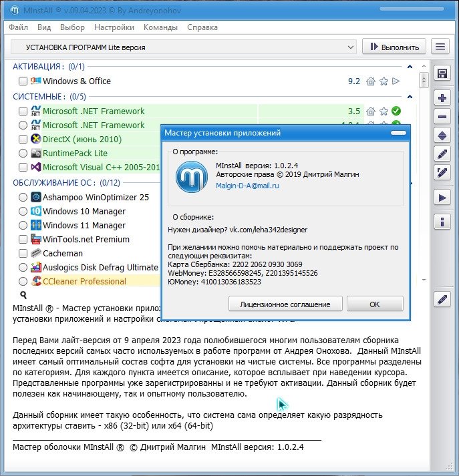Click the play triangle on Windows & Office row
The width and height of the screenshot is (459, 476).
tap(396, 81)
